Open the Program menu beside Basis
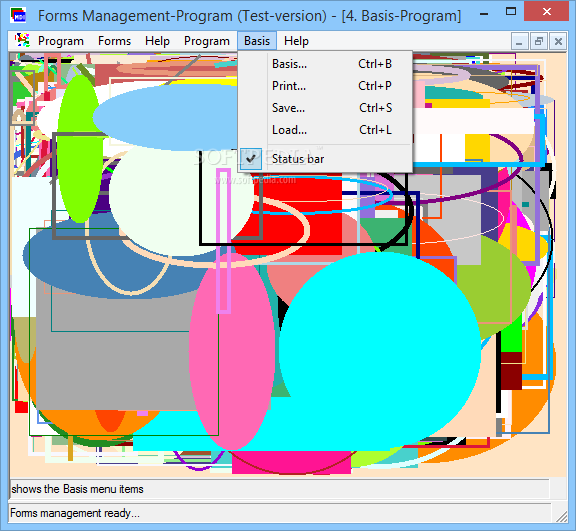 click(x=207, y=41)
